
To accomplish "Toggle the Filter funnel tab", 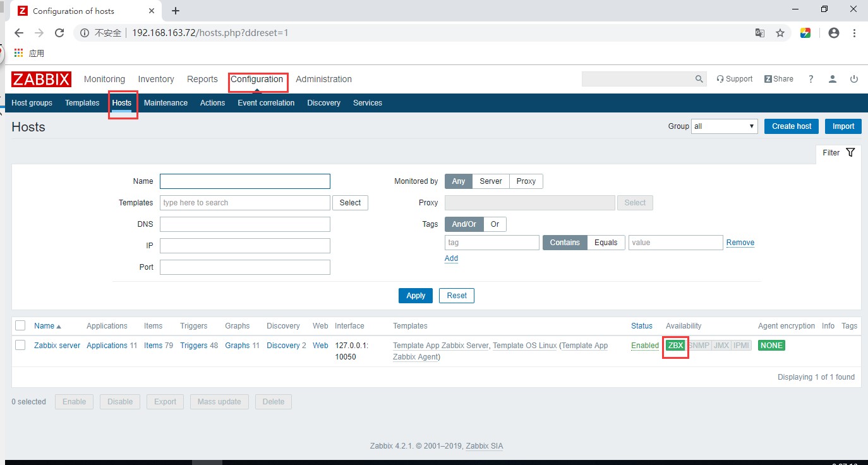I will pos(838,152).
